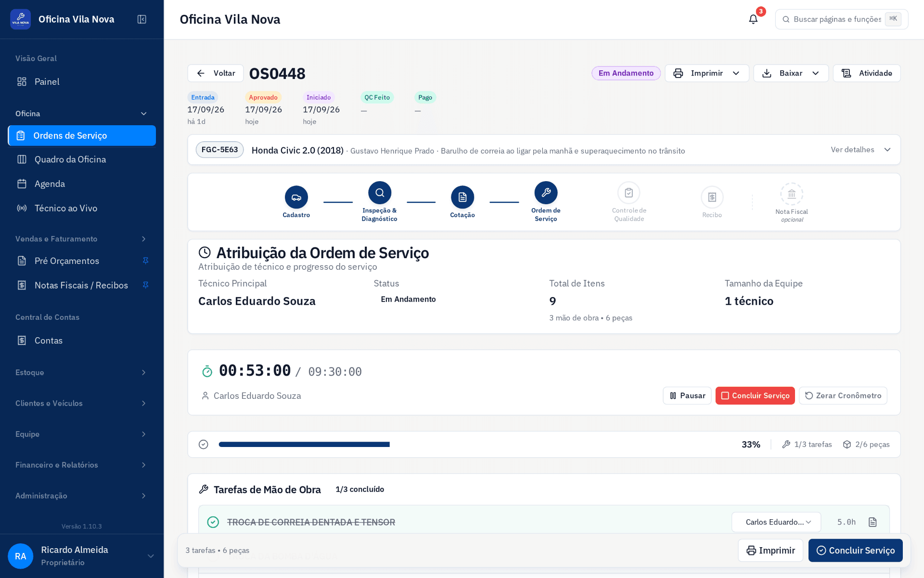This screenshot has height=578, width=924.
Task: Click Zerar Cronômetro button
Action: click(843, 395)
